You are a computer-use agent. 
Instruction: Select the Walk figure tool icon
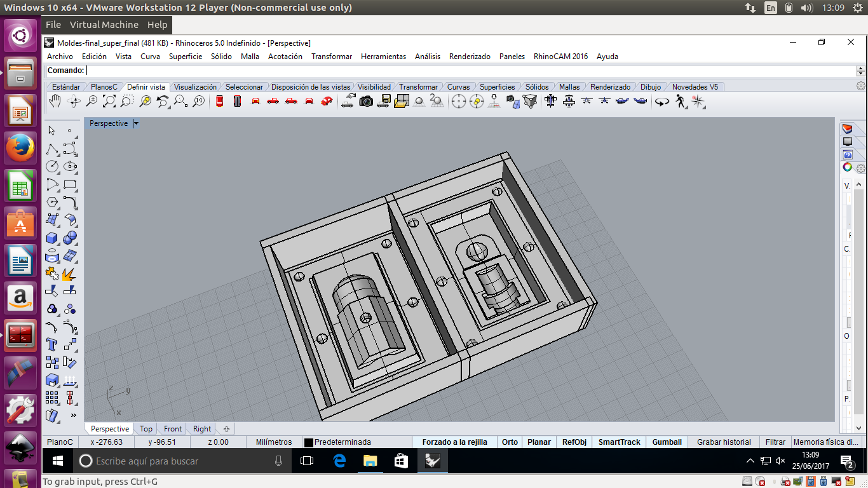click(681, 101)
